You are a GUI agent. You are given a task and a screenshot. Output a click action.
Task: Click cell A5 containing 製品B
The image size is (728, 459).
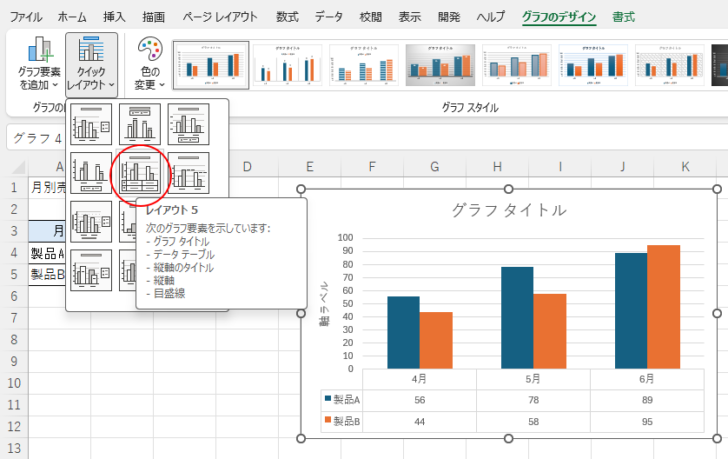[47, 274]
